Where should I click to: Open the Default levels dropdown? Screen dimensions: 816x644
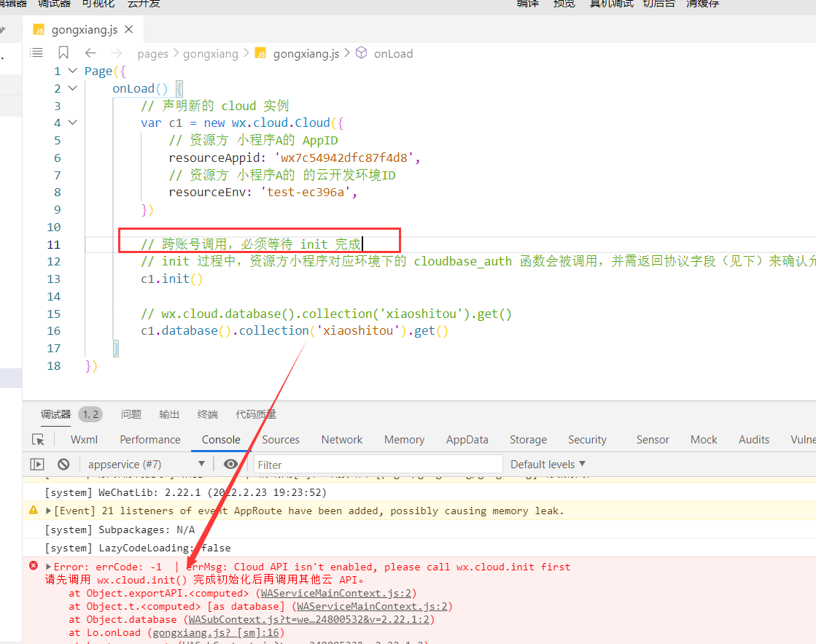click(x=548, y=464)
